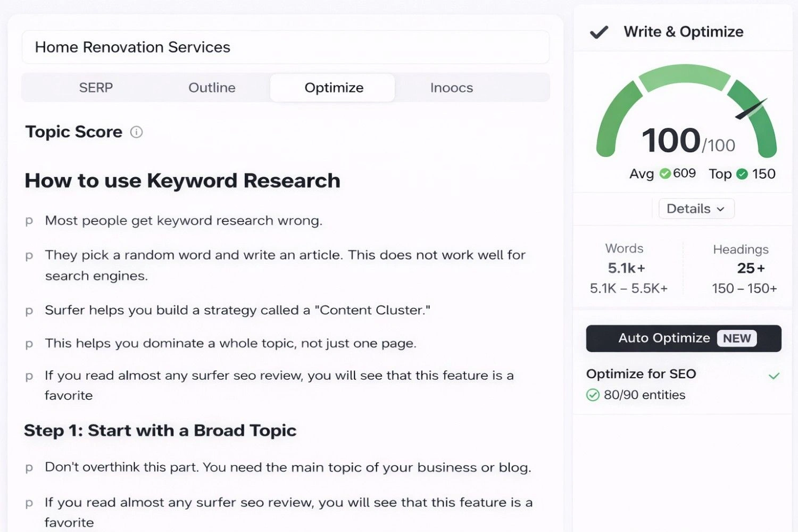Image resolution: width=798 pixels, height=532 pixels.
Task: Open the Inoocs tab
Action: tap(451, 87)
